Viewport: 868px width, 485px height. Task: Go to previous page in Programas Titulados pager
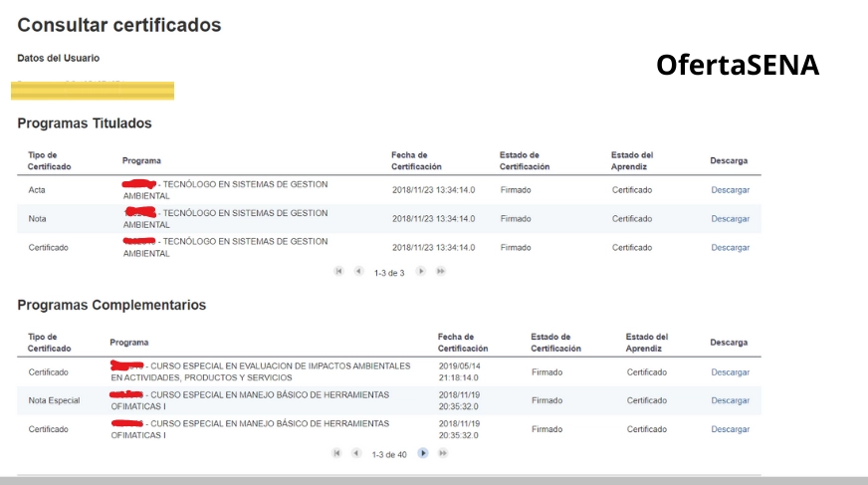click(358, 271)
